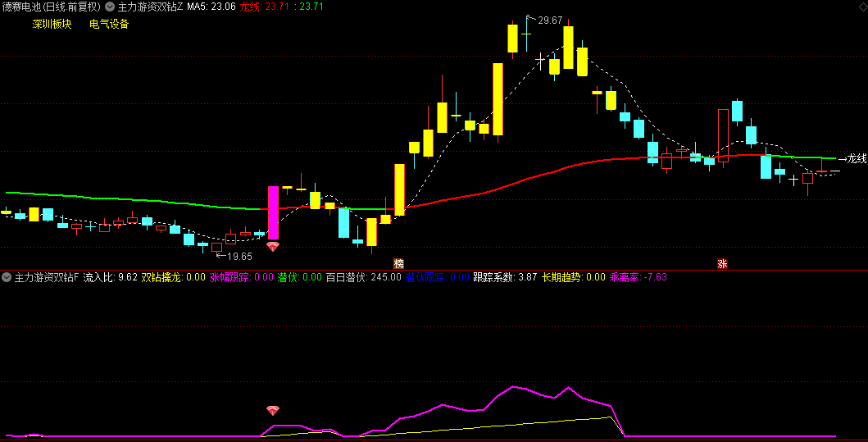
Task: Click the MA5: 23.06 value
Action: [x=211, y=7]
